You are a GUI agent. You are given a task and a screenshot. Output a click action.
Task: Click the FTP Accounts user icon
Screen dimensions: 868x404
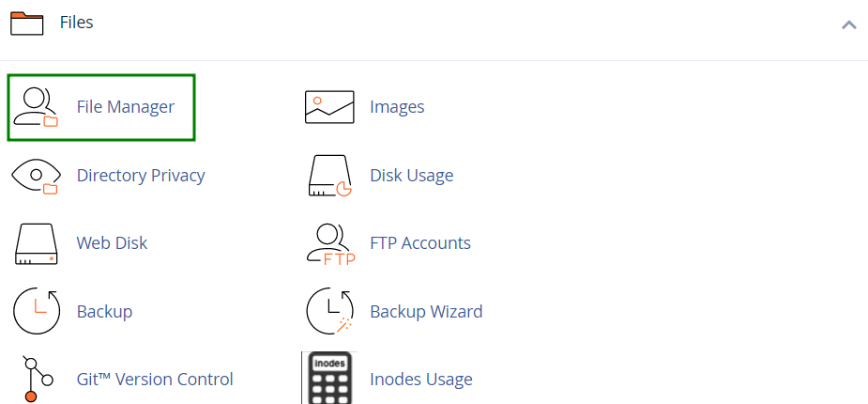click(329, 243)
